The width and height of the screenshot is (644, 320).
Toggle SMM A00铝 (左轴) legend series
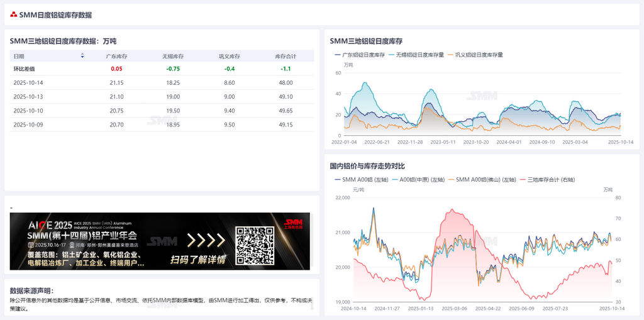(360, 180)
